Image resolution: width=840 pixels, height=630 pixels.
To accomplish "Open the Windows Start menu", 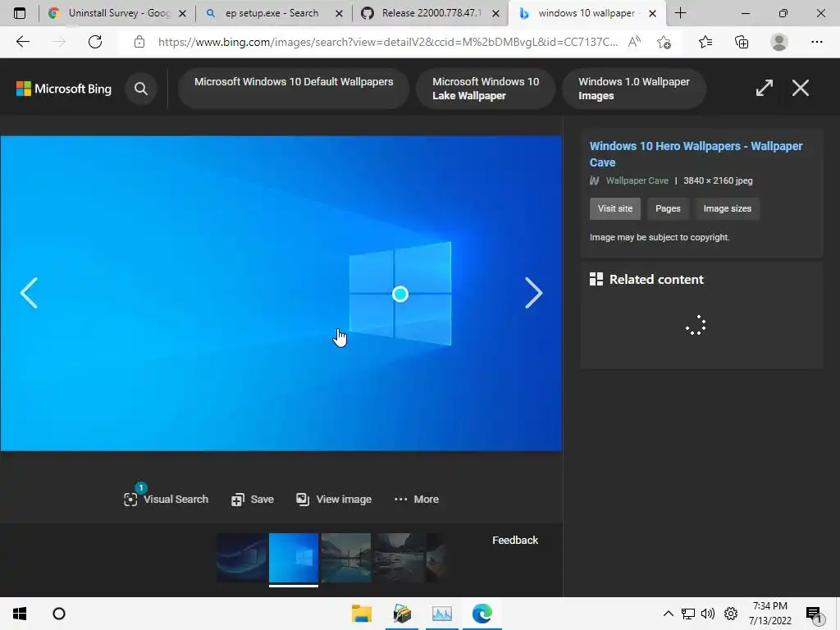I will click(x=20, y=614).
